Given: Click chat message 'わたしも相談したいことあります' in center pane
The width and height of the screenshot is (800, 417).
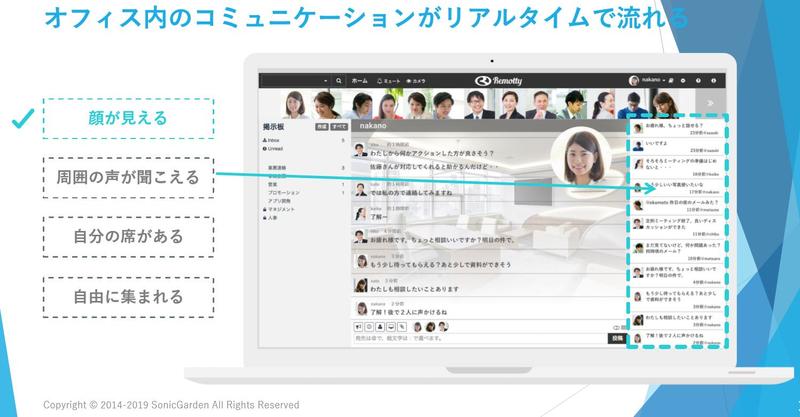Looking at the screenshot, I should point(414,289).
